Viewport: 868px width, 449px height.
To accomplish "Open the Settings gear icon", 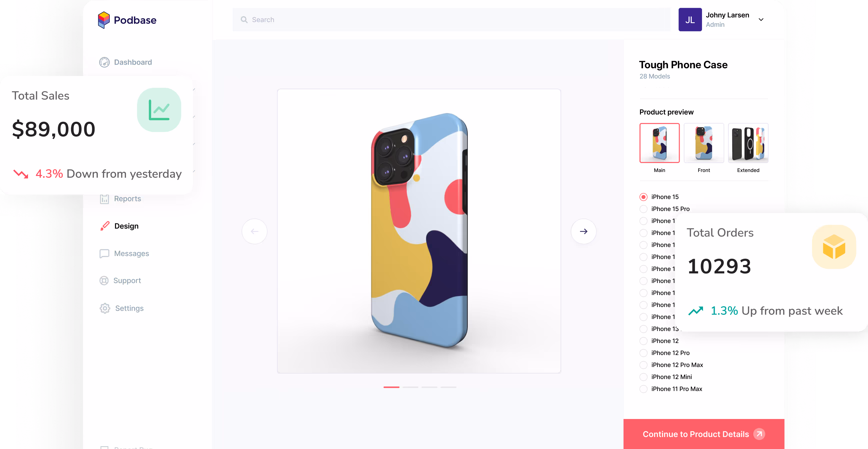I will coord(105,308).
